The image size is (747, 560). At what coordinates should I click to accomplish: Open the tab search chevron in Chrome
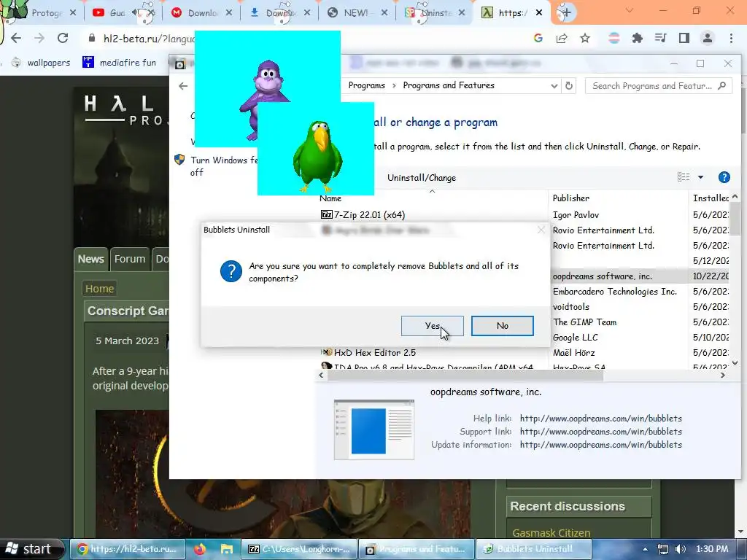click(630, 10)
